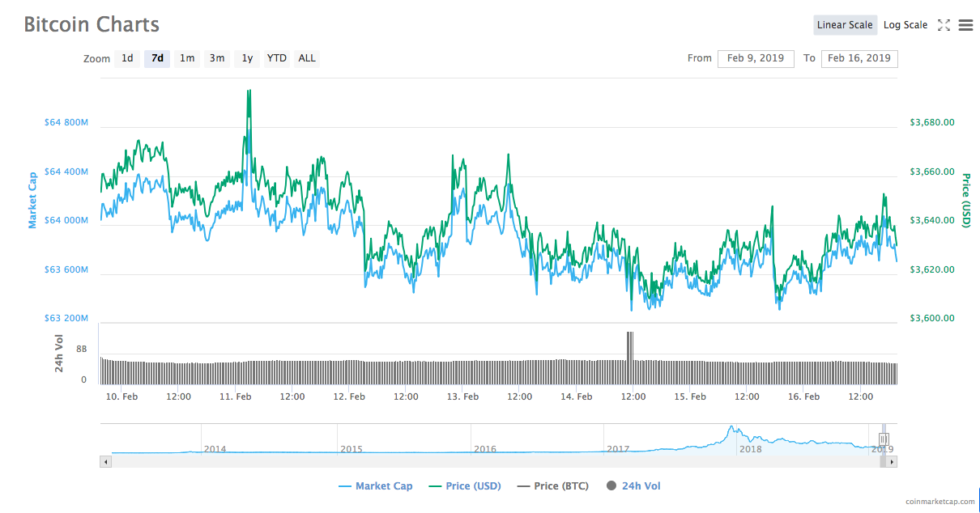The image size is (980, 513).
Task: Show ALL historical data
Action: click(306, 58)
